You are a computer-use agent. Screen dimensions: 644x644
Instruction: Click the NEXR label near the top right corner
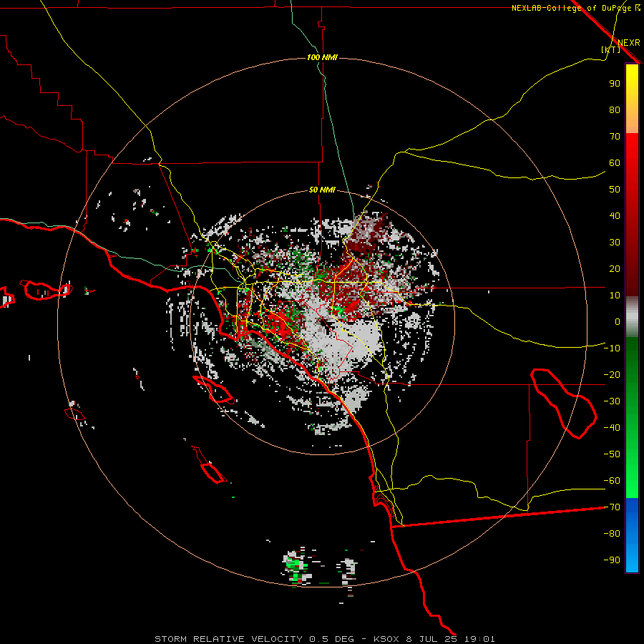(629, 43)
